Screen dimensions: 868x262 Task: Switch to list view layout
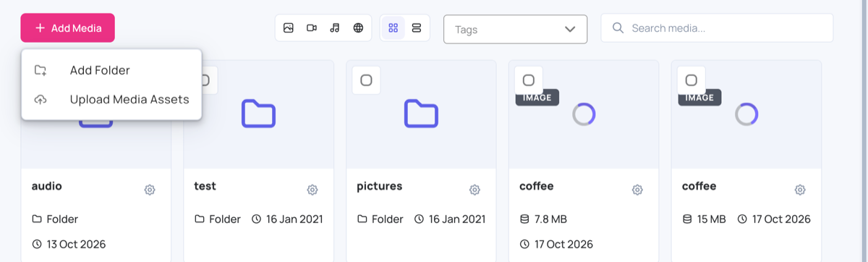click(417, 28)
